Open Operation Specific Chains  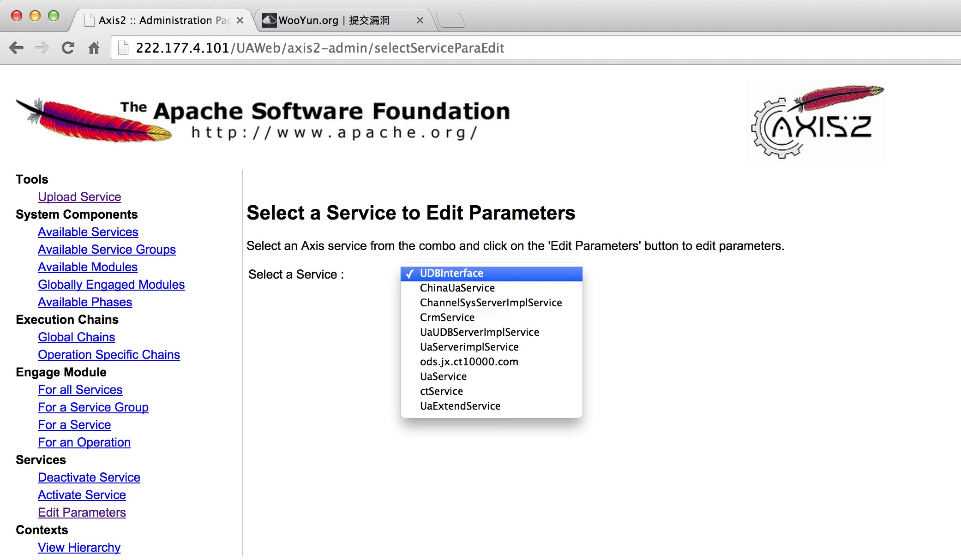tap(109, 355)
